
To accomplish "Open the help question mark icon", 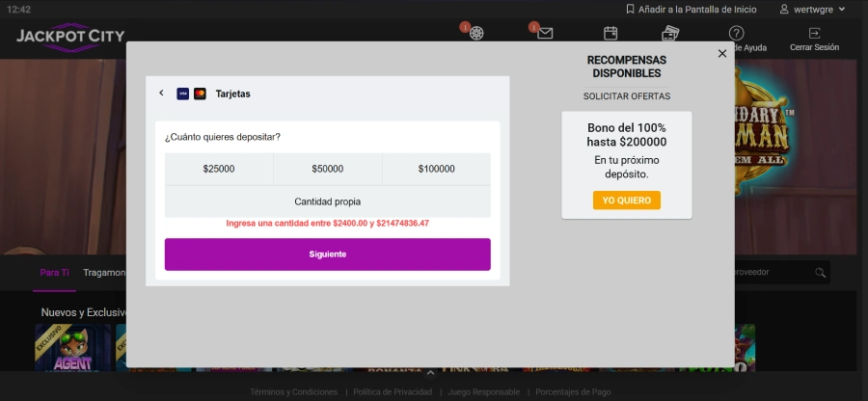I will tap(736, 33).
